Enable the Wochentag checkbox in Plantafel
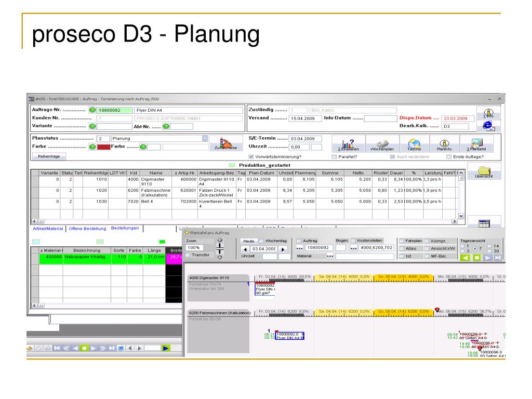Screen dimensions: 532x399 pyautogui.click(x=262, y=241)
